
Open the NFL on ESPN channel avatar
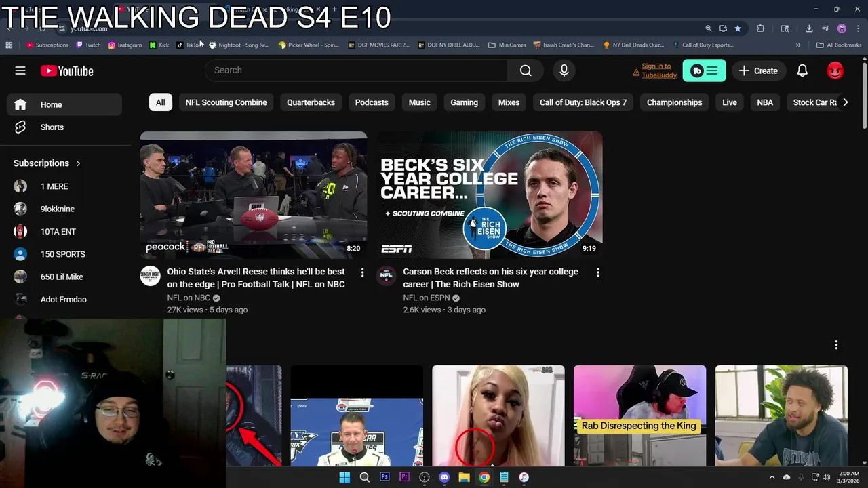point(387,276)
